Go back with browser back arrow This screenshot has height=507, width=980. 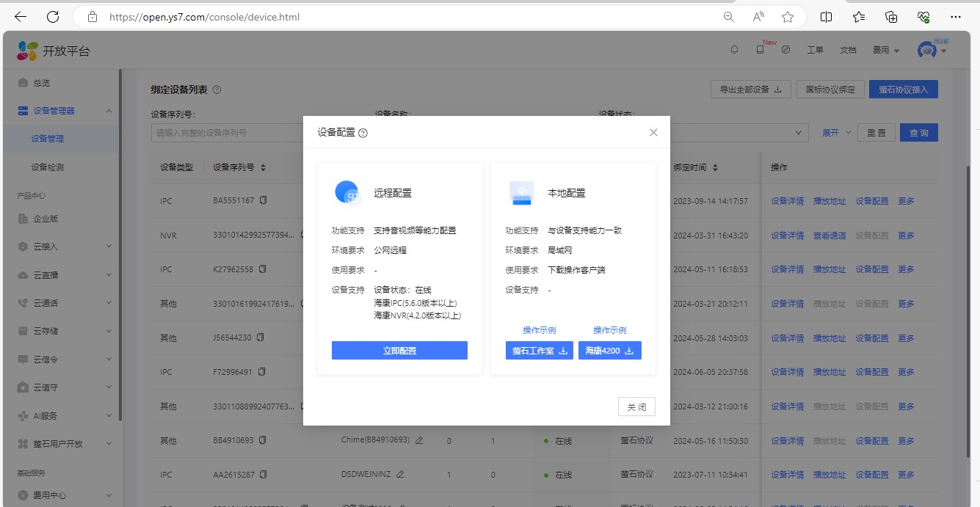pyautogui.click(x=20, y=16)
